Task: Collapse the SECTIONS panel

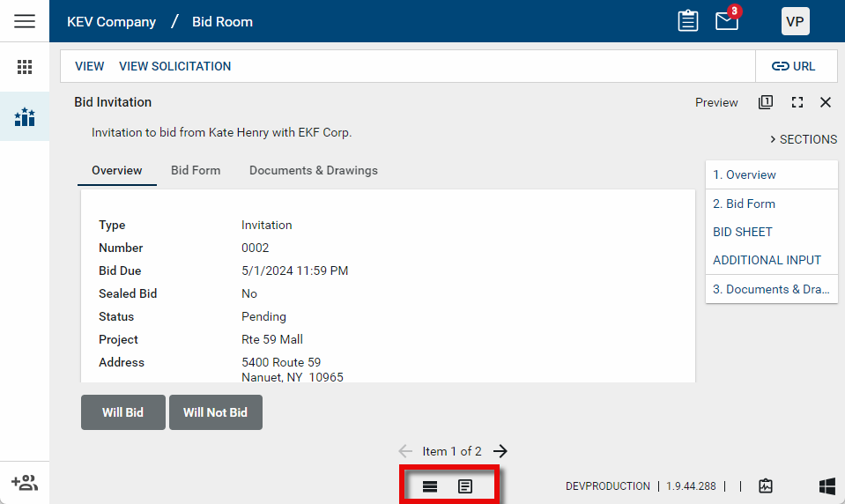Action: [803, 139]
